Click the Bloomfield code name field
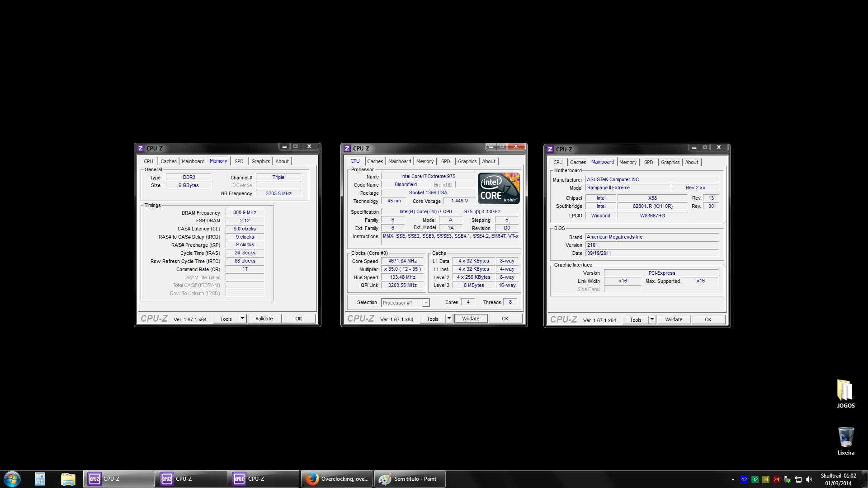The height and width of the screenshot is (488, 868). click(x=406, y=184)
